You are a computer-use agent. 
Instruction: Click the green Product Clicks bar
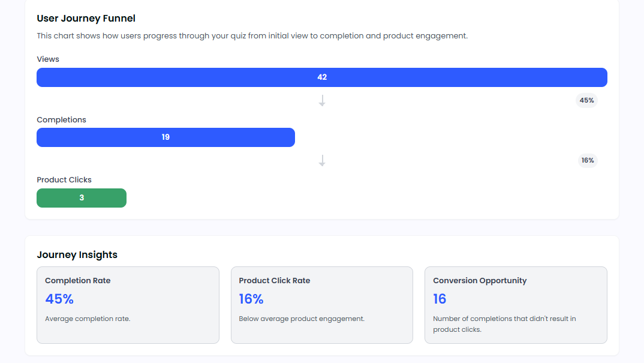tap(82, 198)
